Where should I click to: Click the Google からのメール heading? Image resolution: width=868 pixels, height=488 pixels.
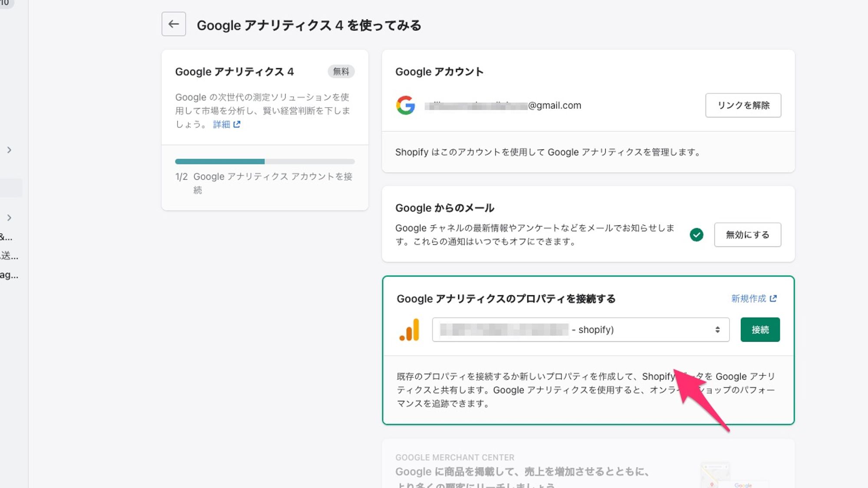444,208
